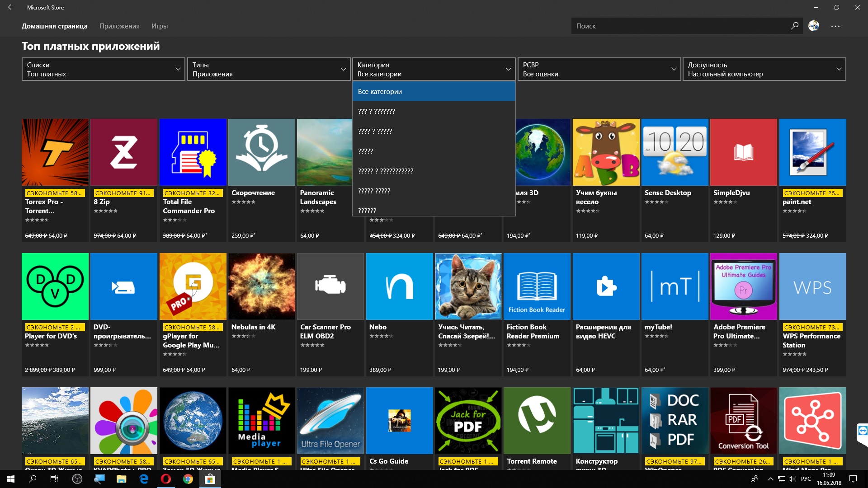Screen dimensions: 868x488
Task: Open Cs Go Guide app icon
Action: [400, 421]
